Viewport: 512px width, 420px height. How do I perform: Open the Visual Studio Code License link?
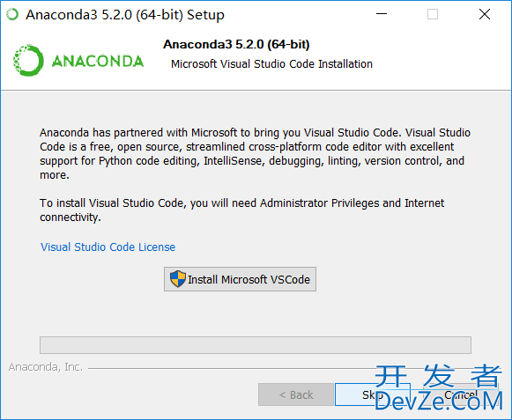pyautogui.click(x=108, y=247)
